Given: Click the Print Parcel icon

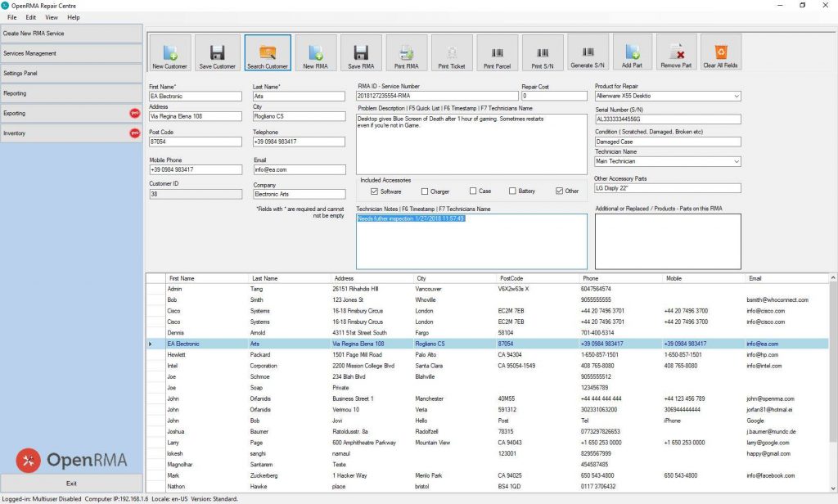Looking at the screenshot, I should click(x=498, y=51).
